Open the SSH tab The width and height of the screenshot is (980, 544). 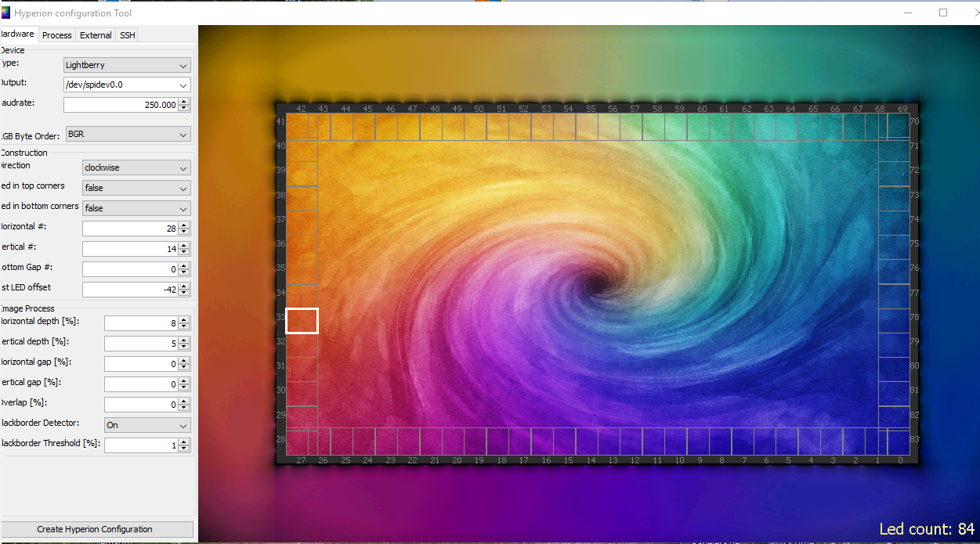tap(127, 35)
